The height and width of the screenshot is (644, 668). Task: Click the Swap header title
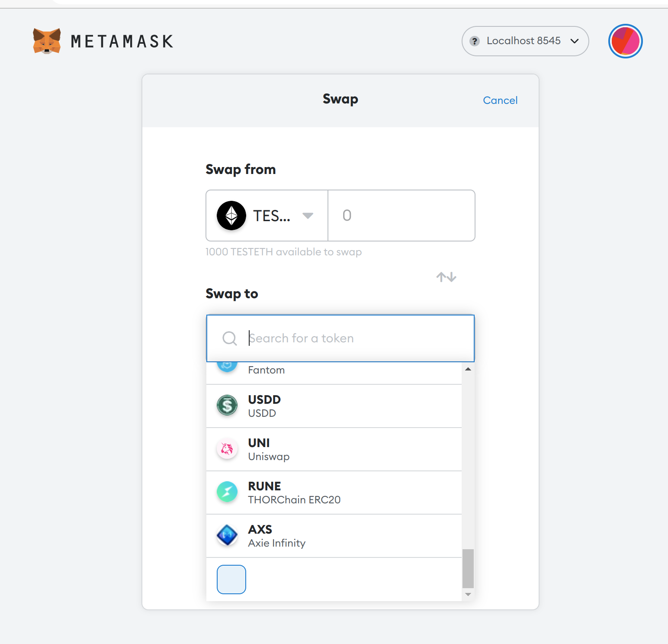pyautogui.click(x=340, y=99)
